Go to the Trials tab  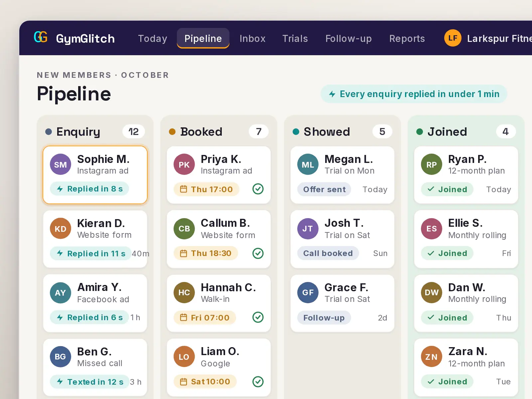click(x=295, y=39)
